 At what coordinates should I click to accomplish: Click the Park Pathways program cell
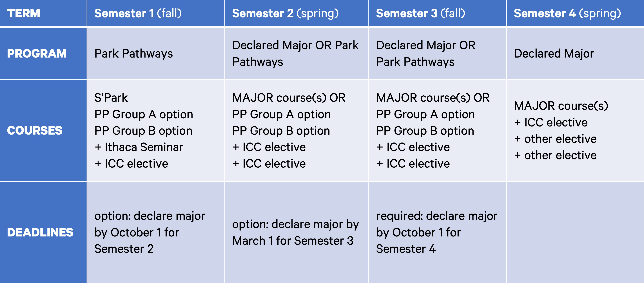tap(156, 54)
